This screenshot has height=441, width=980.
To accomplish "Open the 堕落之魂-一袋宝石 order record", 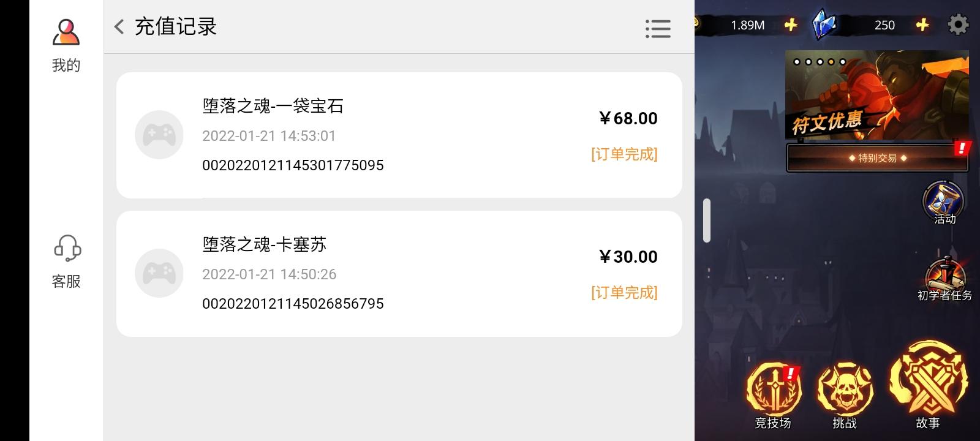I will pyautogui.click(x=399, y=135).
